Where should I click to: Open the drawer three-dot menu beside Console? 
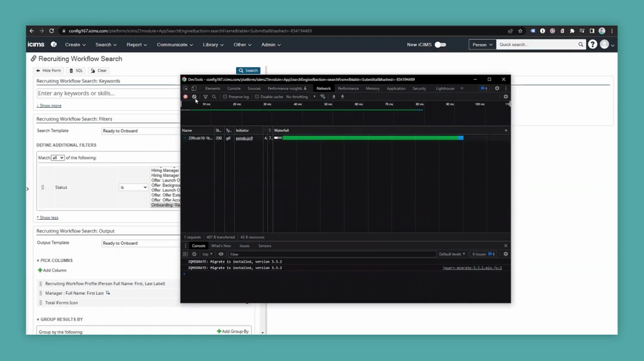pyautogui.click(x=185, y=245)
